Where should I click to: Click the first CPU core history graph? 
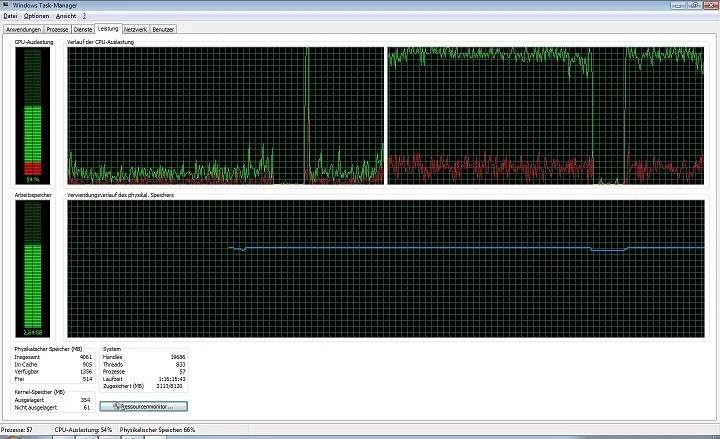click(225, 116)
